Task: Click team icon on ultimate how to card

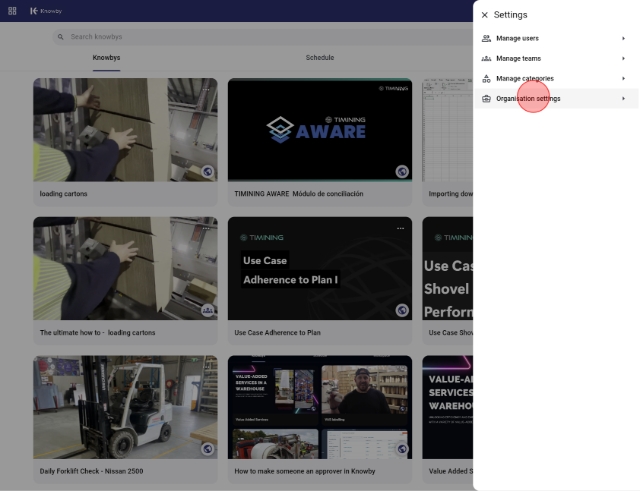Action: click(x=208, y=310)
